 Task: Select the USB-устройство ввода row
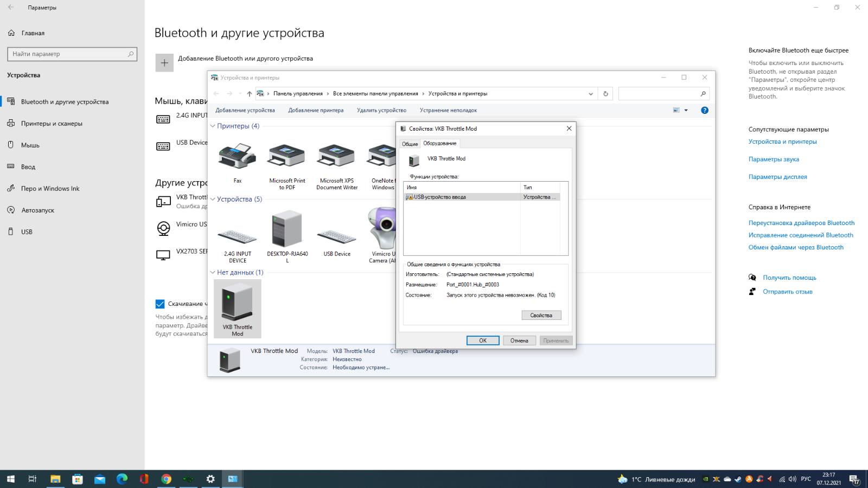pyautogui.click(x=482, y=197)
